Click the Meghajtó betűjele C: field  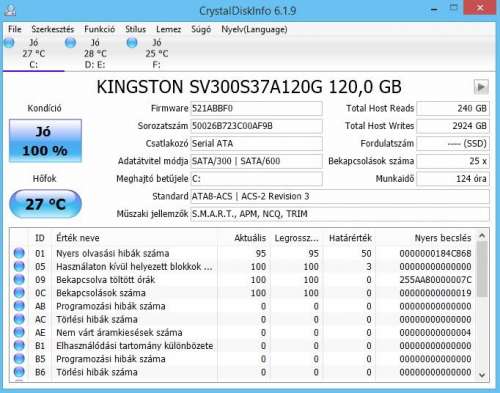[256, 179]
